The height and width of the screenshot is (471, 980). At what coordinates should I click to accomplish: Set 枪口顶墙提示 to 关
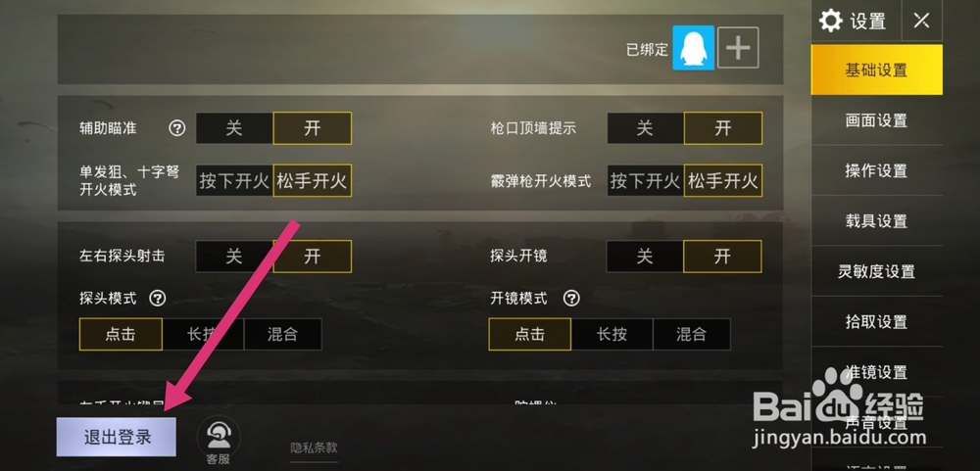(646, 128)
